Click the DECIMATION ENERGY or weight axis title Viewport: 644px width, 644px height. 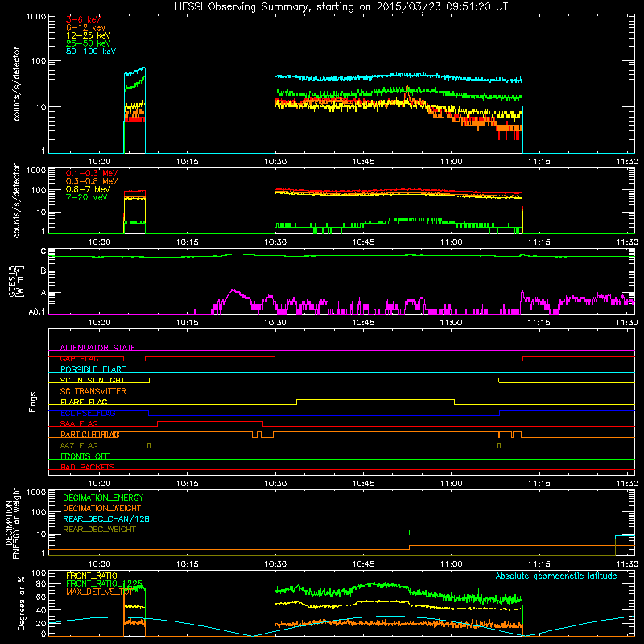tap(12, 522)
